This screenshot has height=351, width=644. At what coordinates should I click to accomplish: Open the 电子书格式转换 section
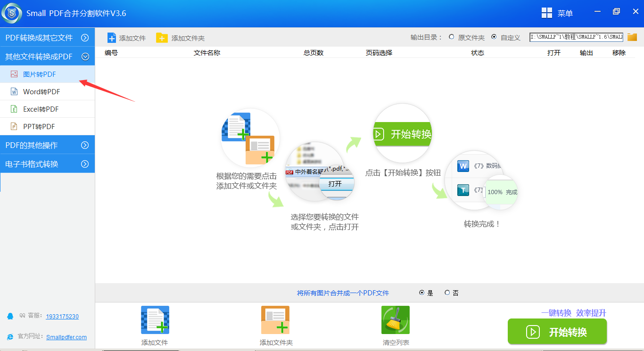pyautogui.click(x=47, y=164)
